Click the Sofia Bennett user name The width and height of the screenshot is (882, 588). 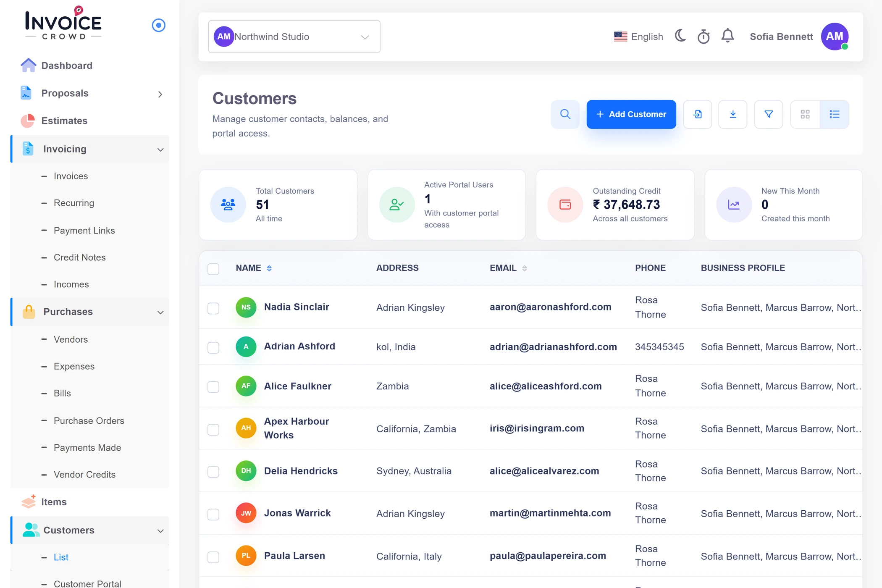(781, 37)
